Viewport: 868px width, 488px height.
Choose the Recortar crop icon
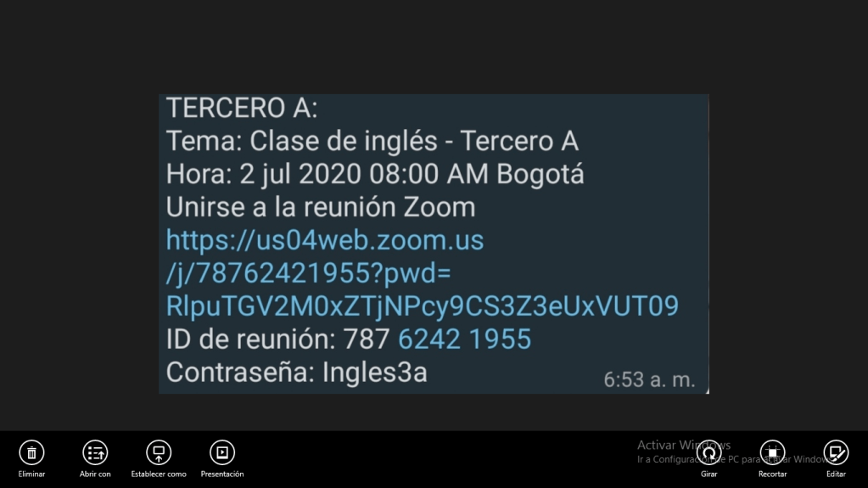coord(773,452)
